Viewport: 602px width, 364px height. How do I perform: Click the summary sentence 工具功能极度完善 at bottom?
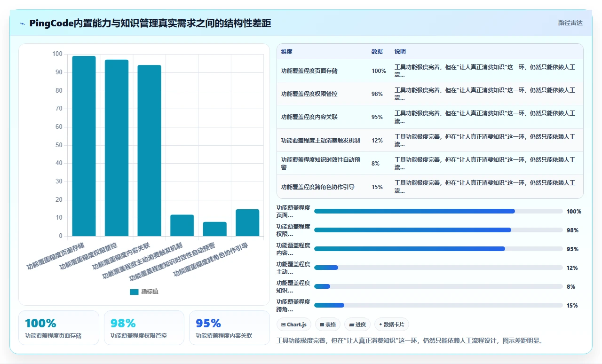click(x=409, y=340)
